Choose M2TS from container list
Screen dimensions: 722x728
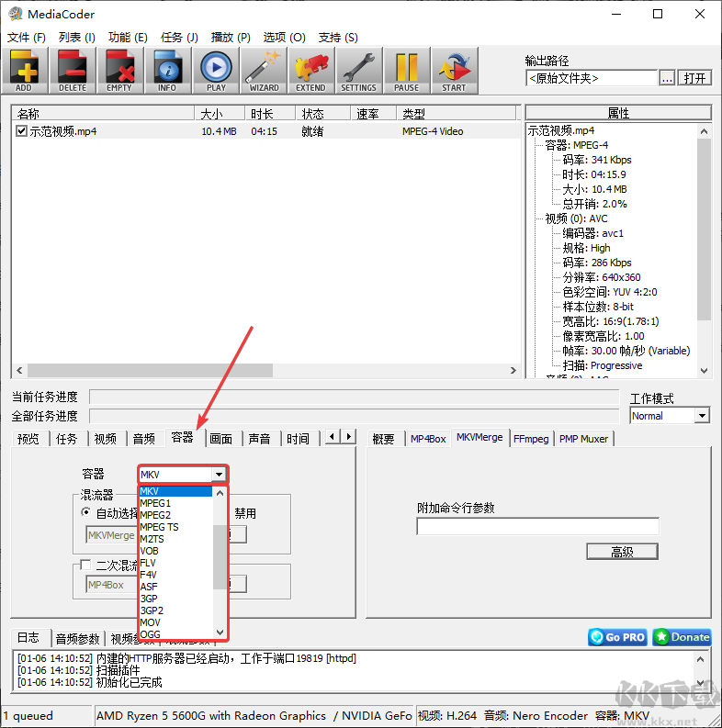point(176,539)
